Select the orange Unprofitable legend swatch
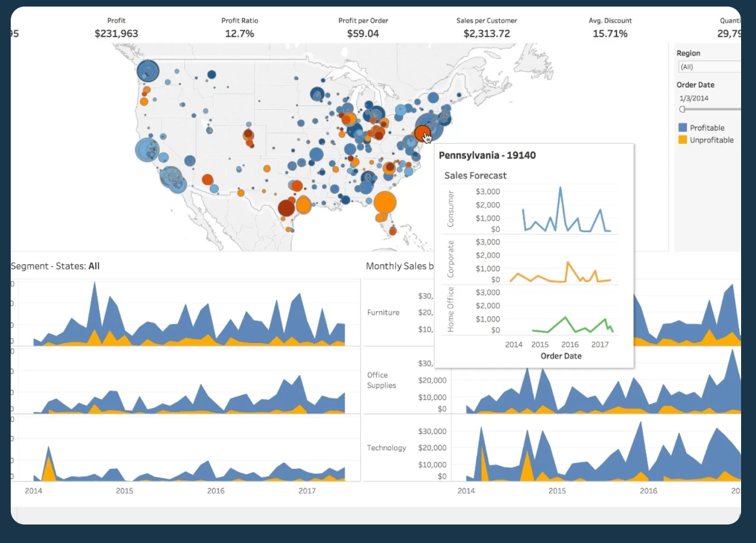The width and height of the screenshot is (756, 543). [x=683, y=140]
